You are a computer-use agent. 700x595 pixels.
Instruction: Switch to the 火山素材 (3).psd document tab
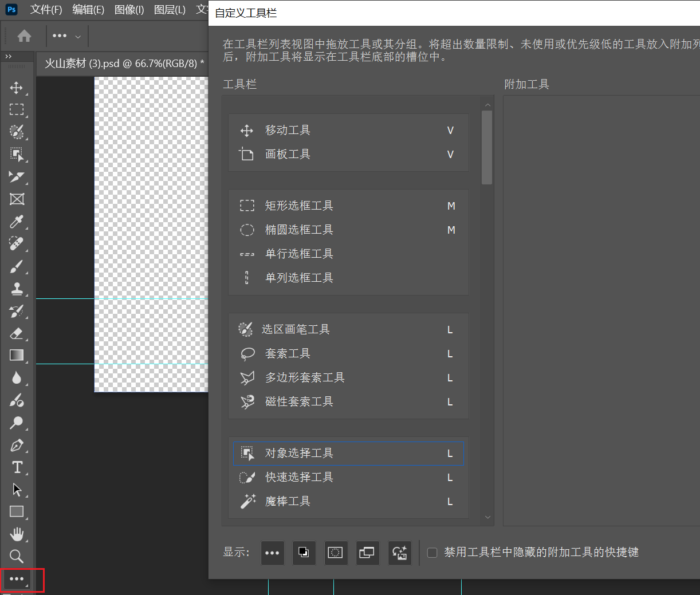pyautogui.click(x=122, y=64)
